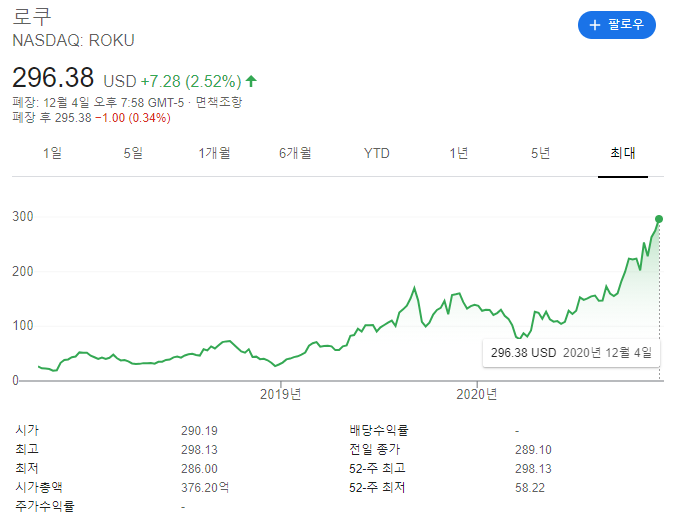Screen dimensions: 674x528
Task: Open the YTD chart tab
Action: [377, 153]
